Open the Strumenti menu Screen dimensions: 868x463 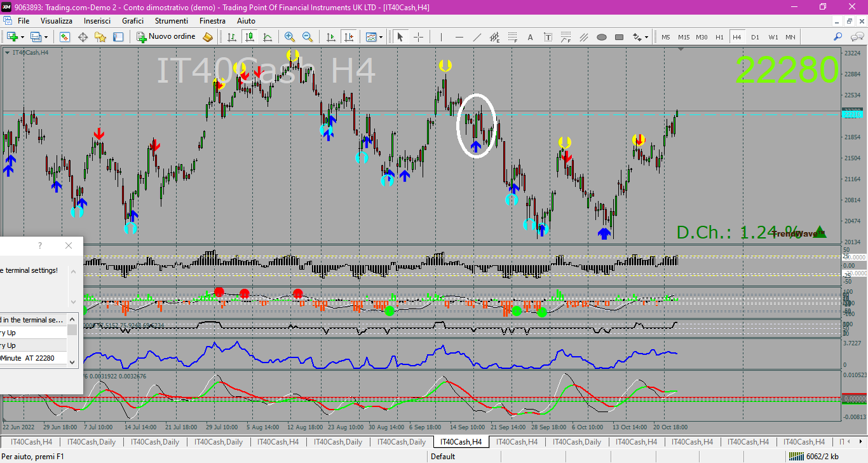click(x=172, y=21)
